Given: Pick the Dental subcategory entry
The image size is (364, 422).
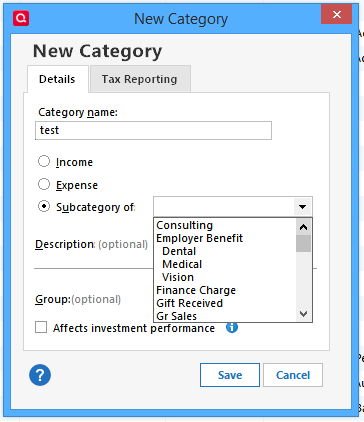Looking at the screenshot, I should coord(179,251).
